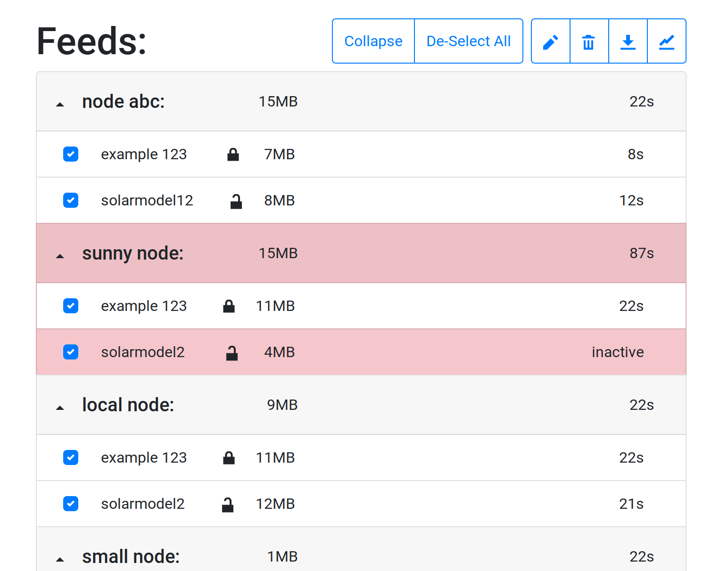Uncheck example 123 under node abc
728x571 pixels.
[70, 154]
